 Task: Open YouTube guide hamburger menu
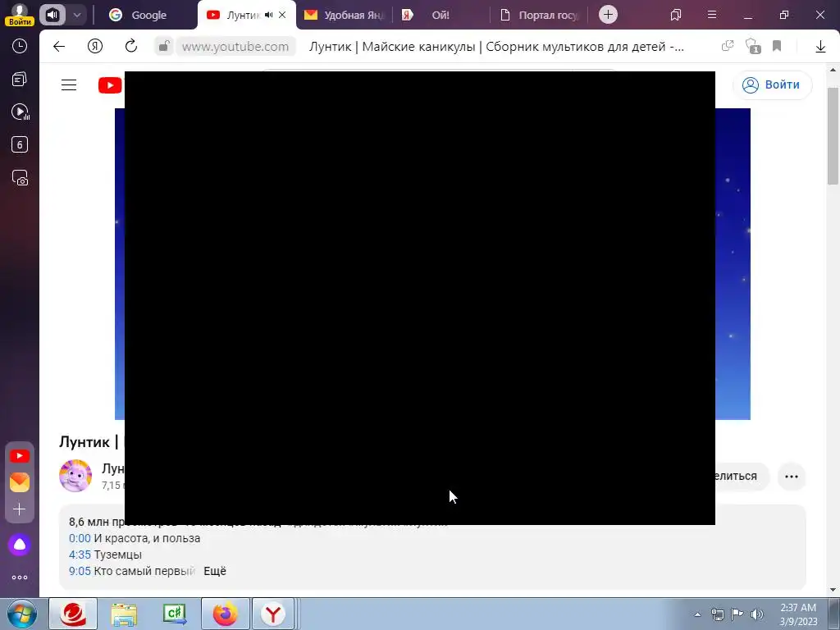[x=69, y=85]
